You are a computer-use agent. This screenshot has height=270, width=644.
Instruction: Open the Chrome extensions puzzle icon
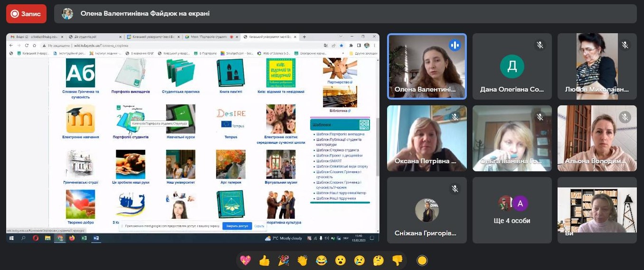pyautogui.click(x=350, y=46)
